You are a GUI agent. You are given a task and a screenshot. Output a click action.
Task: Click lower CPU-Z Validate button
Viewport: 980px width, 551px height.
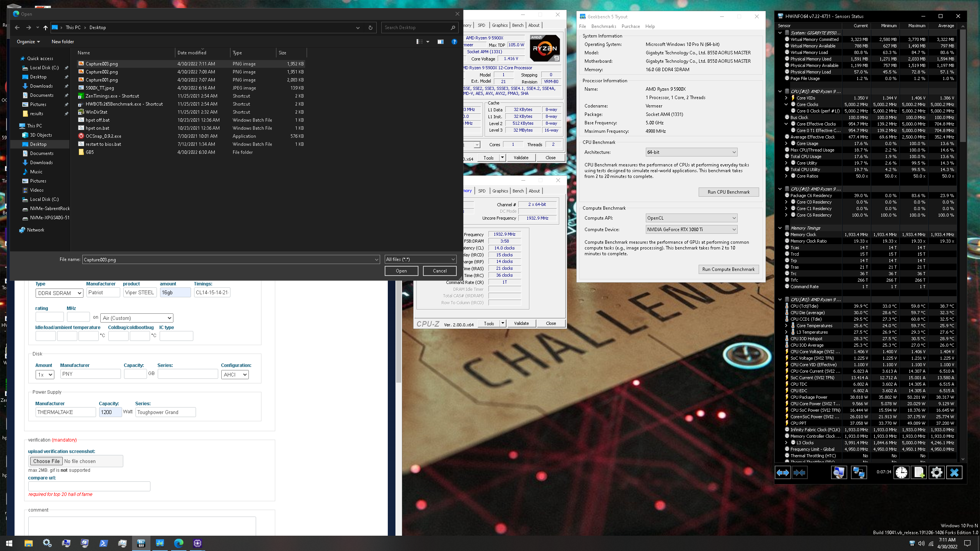[x=521, y=323]
